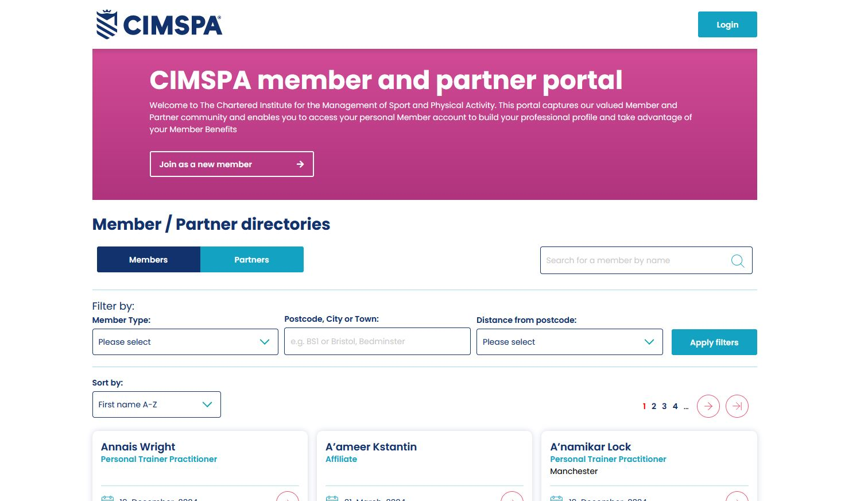The image size is (868, 501).
Task: Click the Login button
Action: tap(727, 25)
